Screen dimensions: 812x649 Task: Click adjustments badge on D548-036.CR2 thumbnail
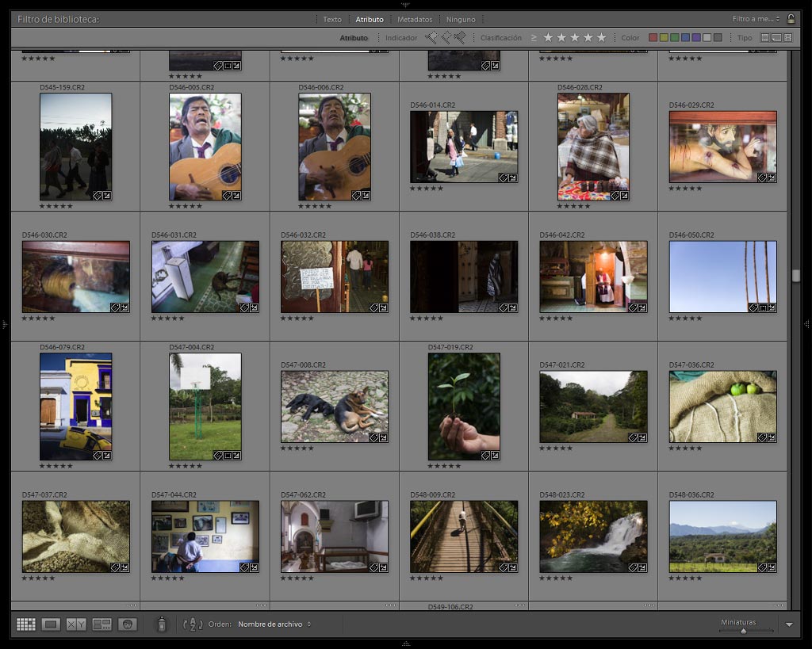tap(772, 567)
